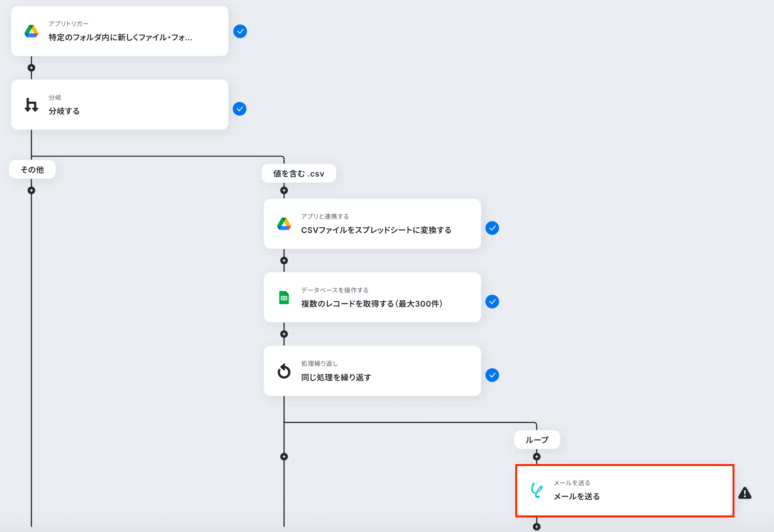Add step below the ループ label
This screenshot has width=774, height=532.
[537, 457]
